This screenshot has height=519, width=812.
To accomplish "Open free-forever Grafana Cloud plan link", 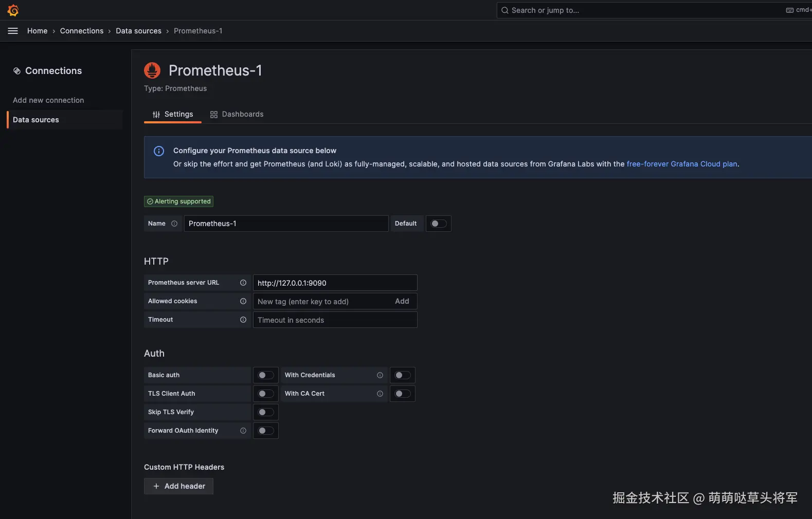I will point(682,164).
